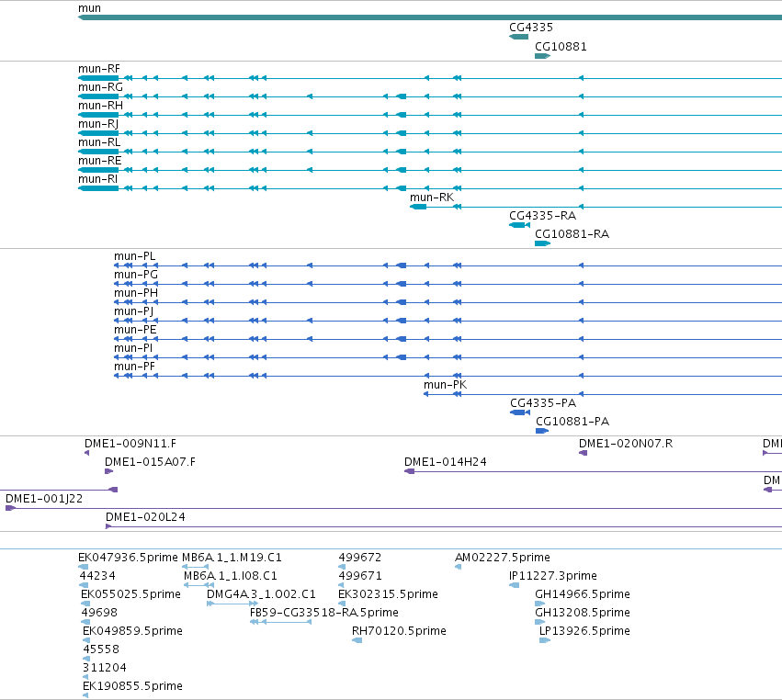This screenshot has height=700, width=782.
Task: Click the CG10881-PA protein glyph
Action: [x=542, y=431]
